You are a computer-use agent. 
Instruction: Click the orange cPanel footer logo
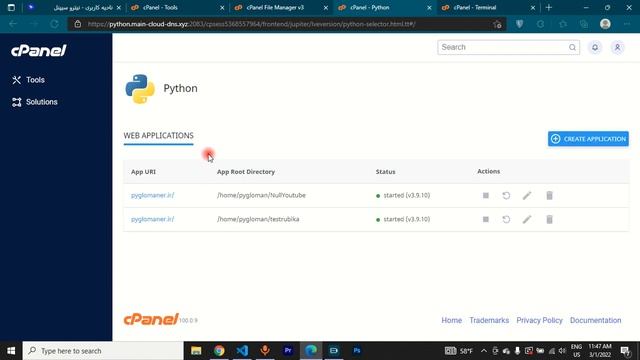pos(151,319)
